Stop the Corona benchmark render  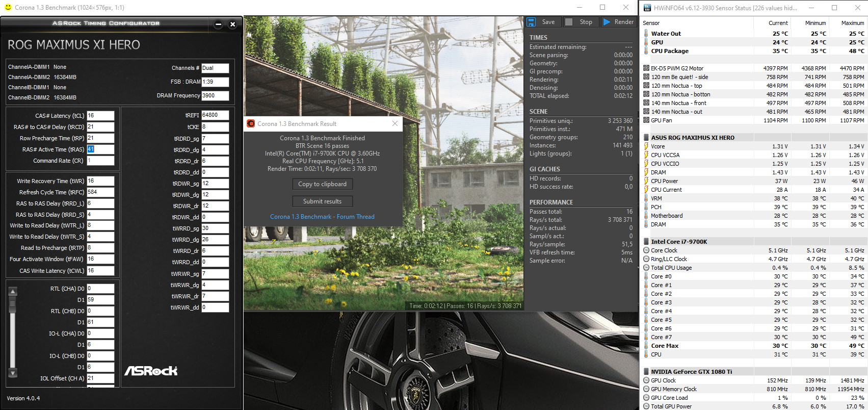pos(580,22)
